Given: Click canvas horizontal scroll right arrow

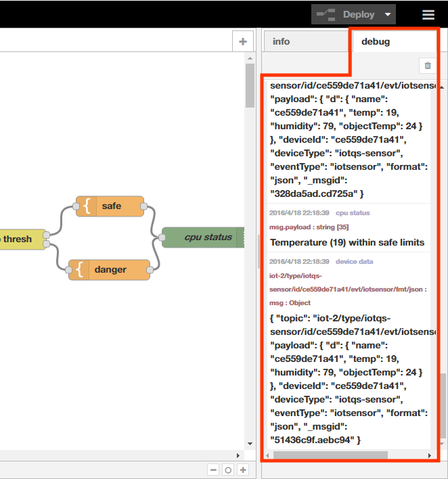Looking at the screenshot, I should pyautogui.click(x=238, y=455).
